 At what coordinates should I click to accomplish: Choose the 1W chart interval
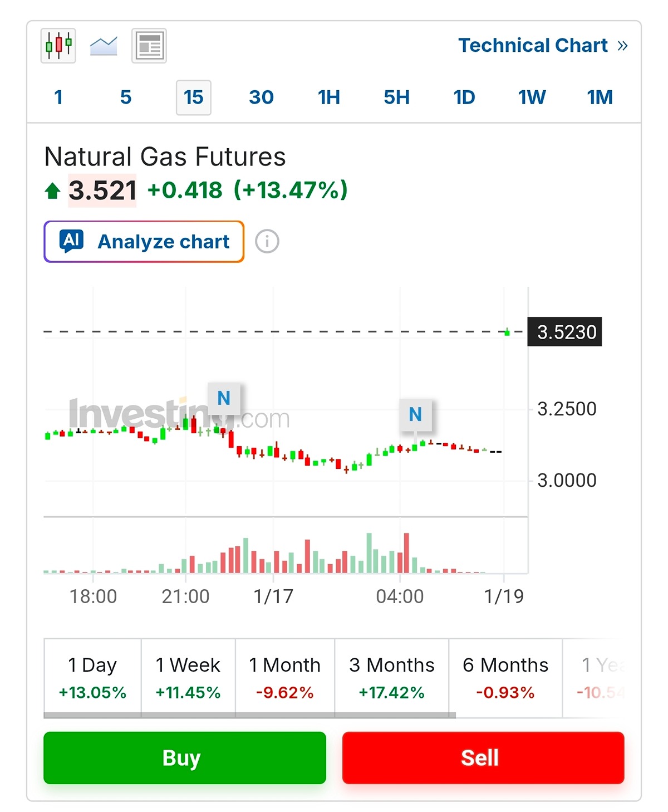tap(532, 97)
